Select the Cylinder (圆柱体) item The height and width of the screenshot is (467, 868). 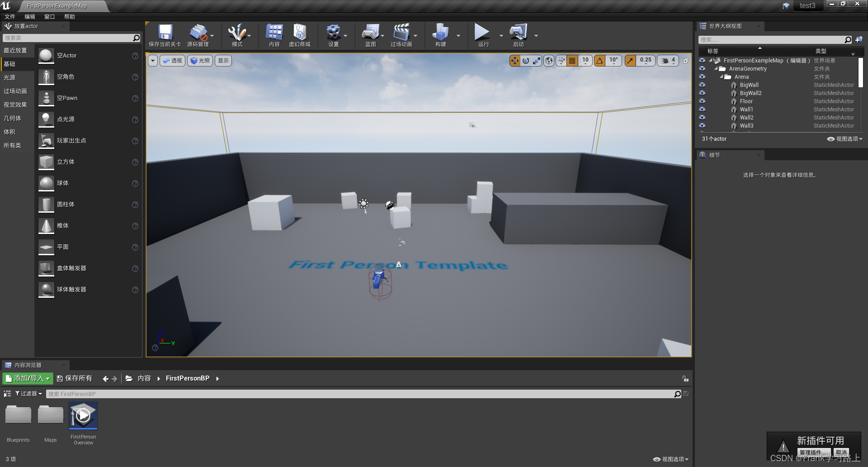point(89,205)
